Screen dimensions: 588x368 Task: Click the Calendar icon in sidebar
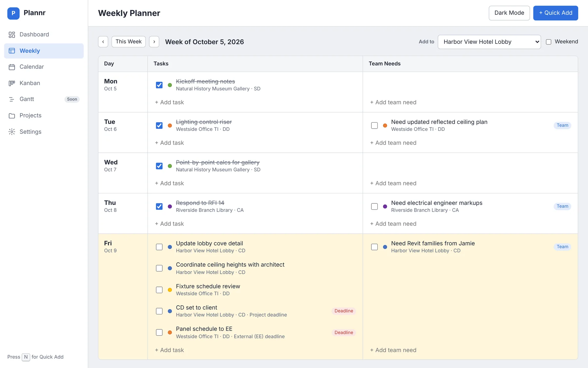[12, 67]
